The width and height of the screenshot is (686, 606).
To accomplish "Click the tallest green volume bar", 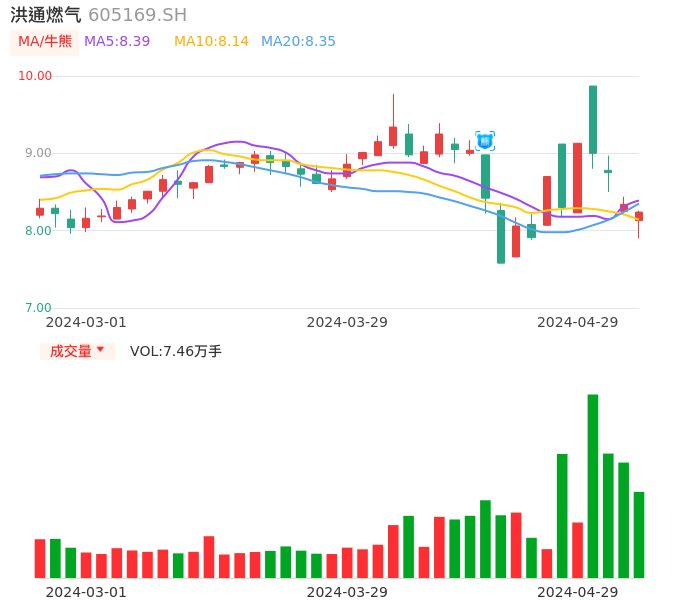I will click(593, 486).
